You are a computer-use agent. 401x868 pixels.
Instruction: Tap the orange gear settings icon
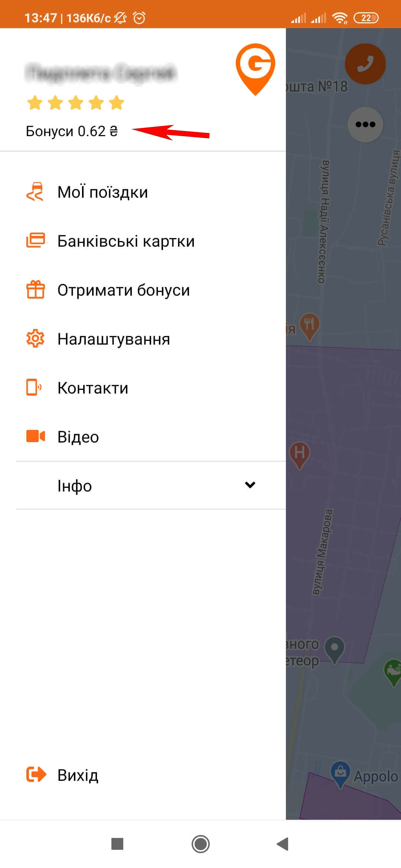(35, 338)
